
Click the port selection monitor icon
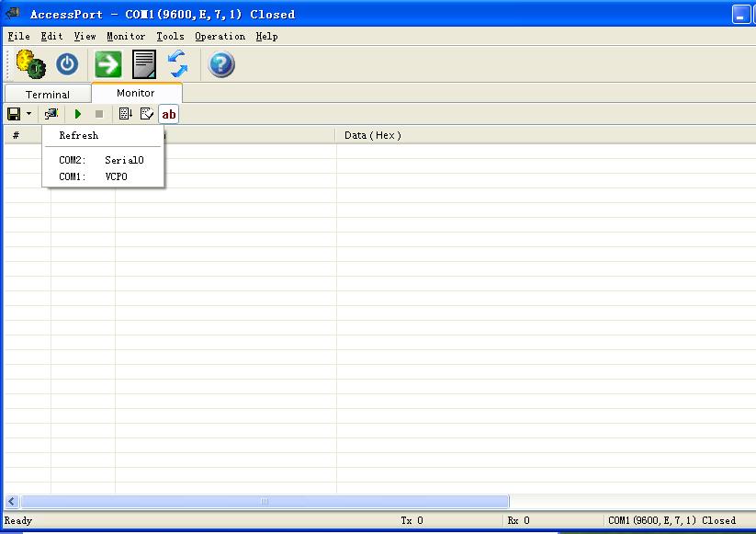[51, 114]
